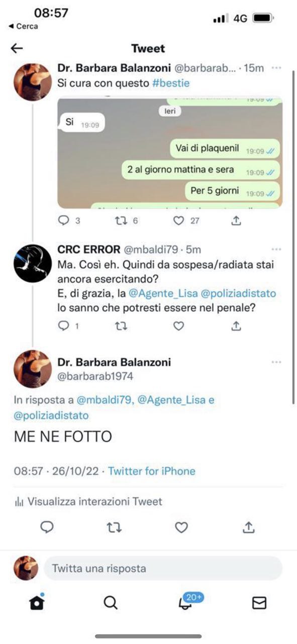Open the WhatsApp screenshot image

tap(170, 152)
